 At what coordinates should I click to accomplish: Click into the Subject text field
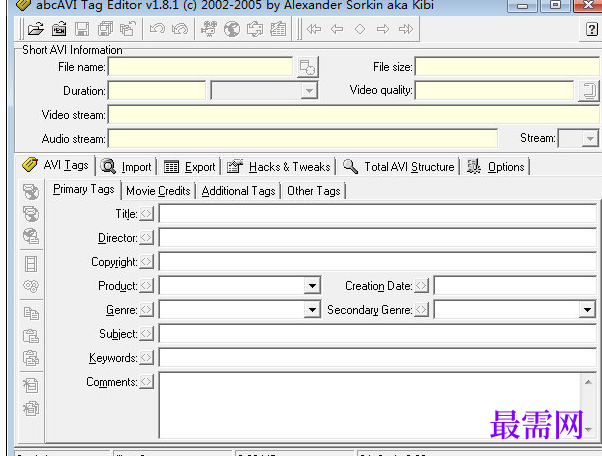click(378, 334)
